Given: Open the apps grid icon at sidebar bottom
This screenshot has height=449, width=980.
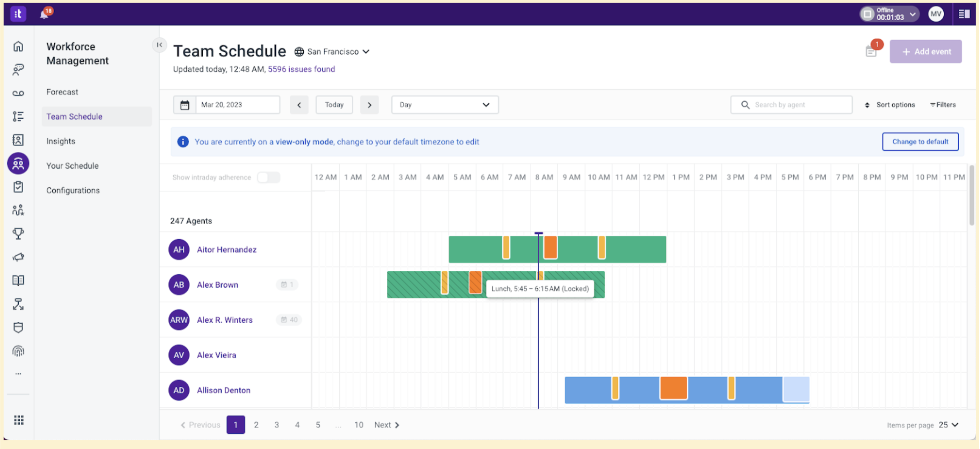Looking at the screenshot, I should click(x=18, y=420).
